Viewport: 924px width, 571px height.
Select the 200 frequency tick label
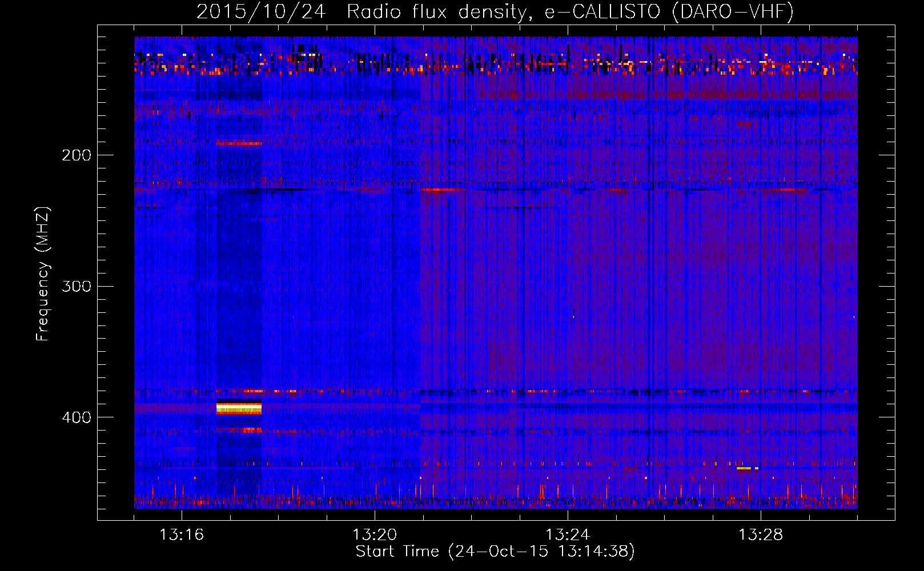click(77, 155)
